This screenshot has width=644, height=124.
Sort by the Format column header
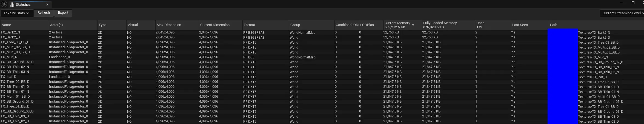pyautogui.click(x=249, y=25)
